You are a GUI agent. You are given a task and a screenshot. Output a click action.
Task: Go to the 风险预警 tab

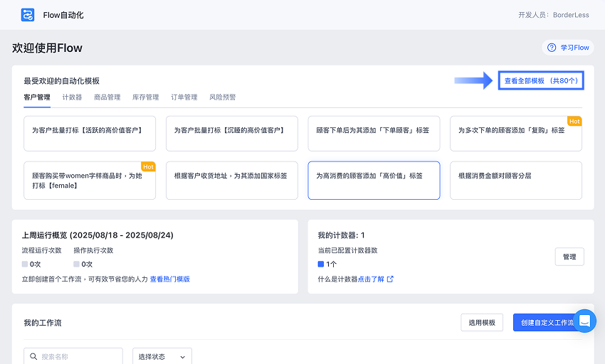[x=222, y=97]
